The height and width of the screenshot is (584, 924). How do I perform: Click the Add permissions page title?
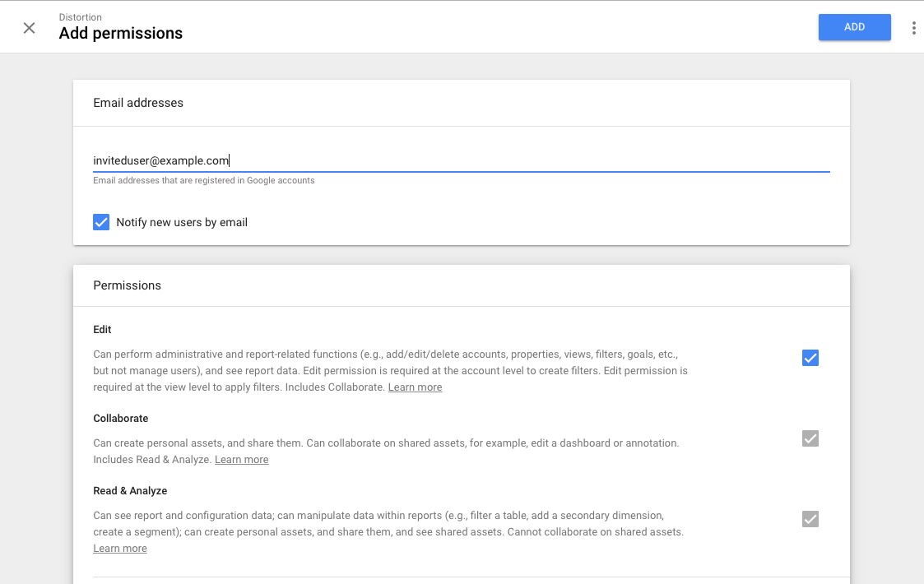(121, 34)
